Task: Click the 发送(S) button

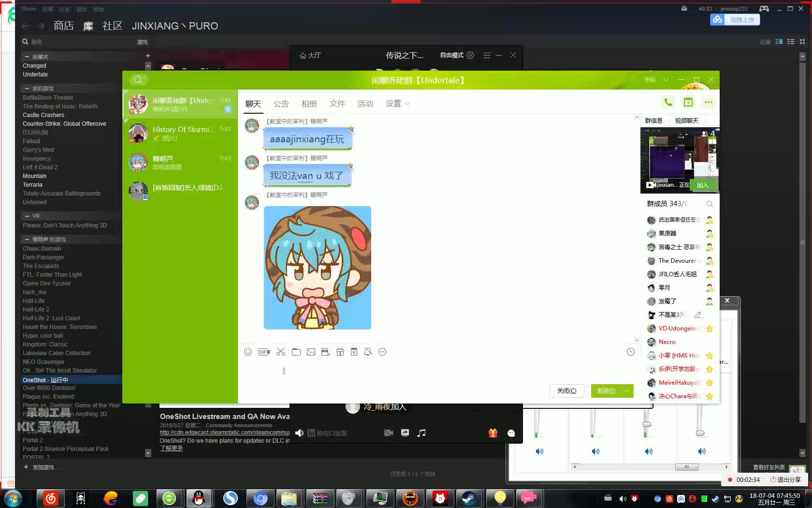Action: (606, 391)
